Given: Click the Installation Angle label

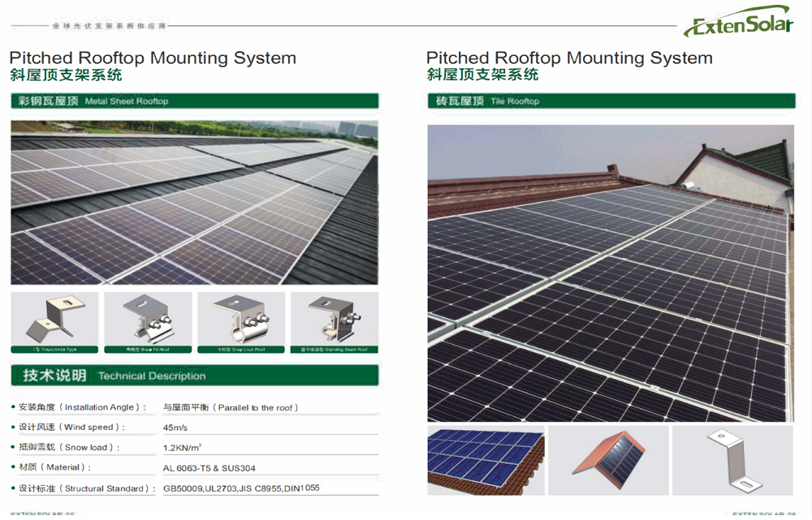Looking at the screenshot, I should pos(80,407).
